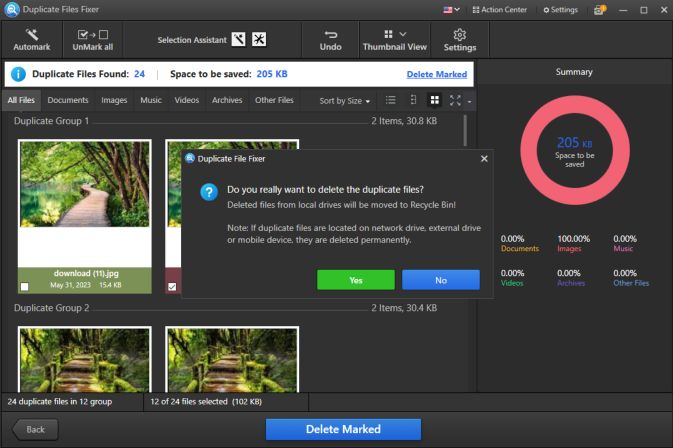Image resolution: width=673 pixels, height=448 pixels.
Task: Click the 0.00% Documents summary entry
Action: (x=520, y=243)
